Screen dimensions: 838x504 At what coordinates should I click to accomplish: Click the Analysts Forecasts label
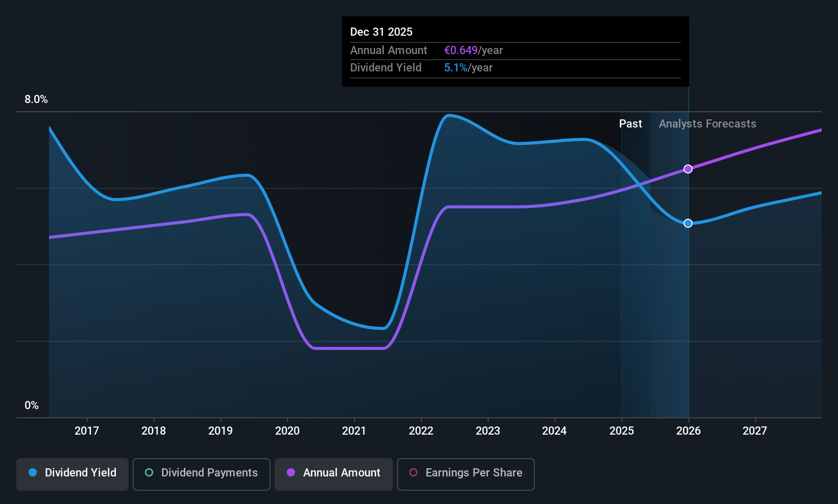707,124
